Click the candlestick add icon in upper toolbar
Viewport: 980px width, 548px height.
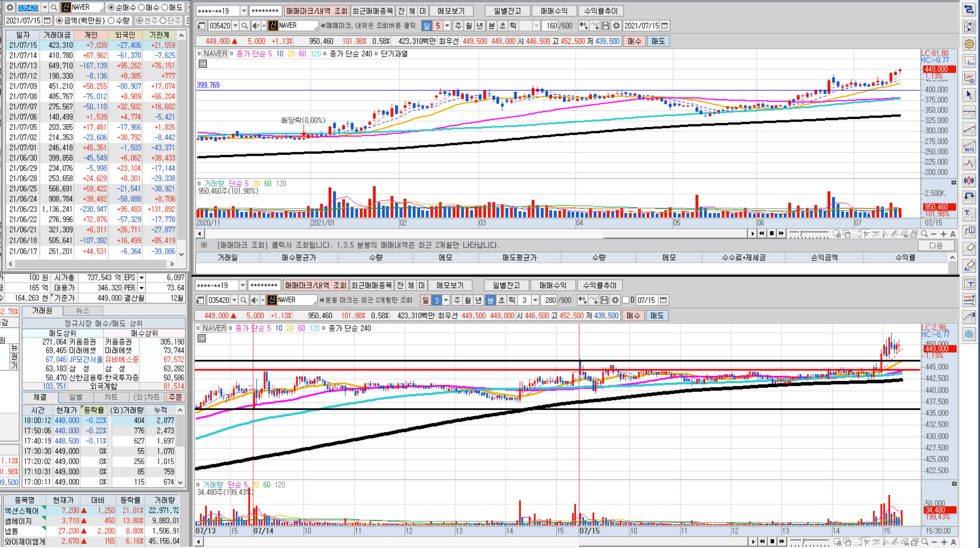[584, 26]
